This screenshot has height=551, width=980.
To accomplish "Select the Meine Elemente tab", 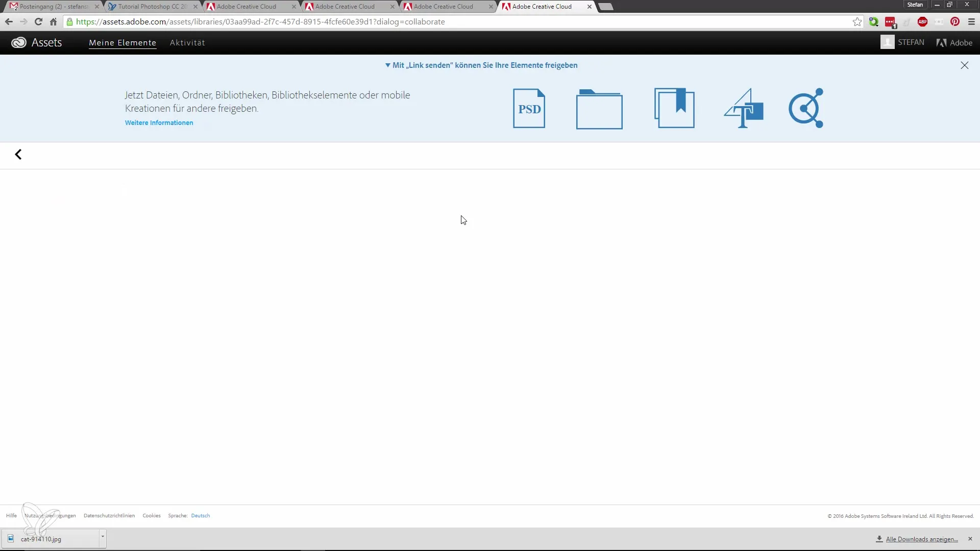I will pyautogui.click(x=122, y=43).
